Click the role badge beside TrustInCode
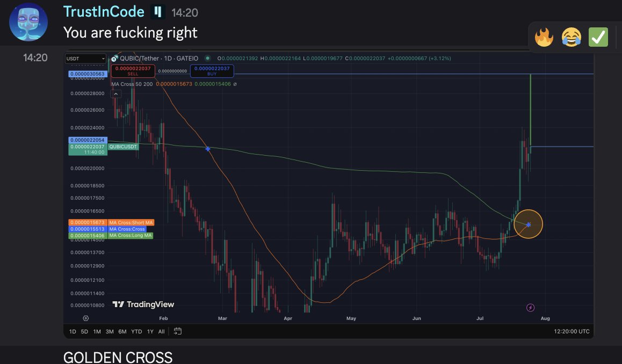 click(158, 12)
